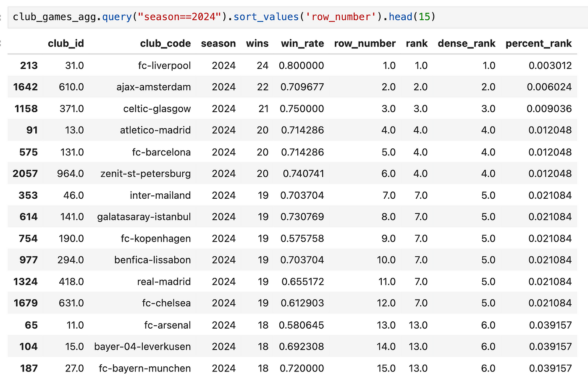The image size is (588, 387).
Task: Click index label 213
Action: [29, 66]
